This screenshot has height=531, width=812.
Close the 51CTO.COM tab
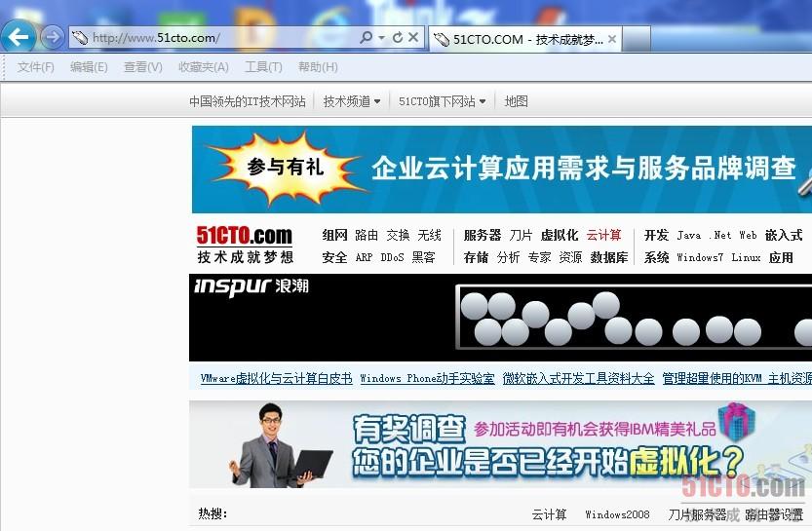pyautogui.click(x=612, y=39)
